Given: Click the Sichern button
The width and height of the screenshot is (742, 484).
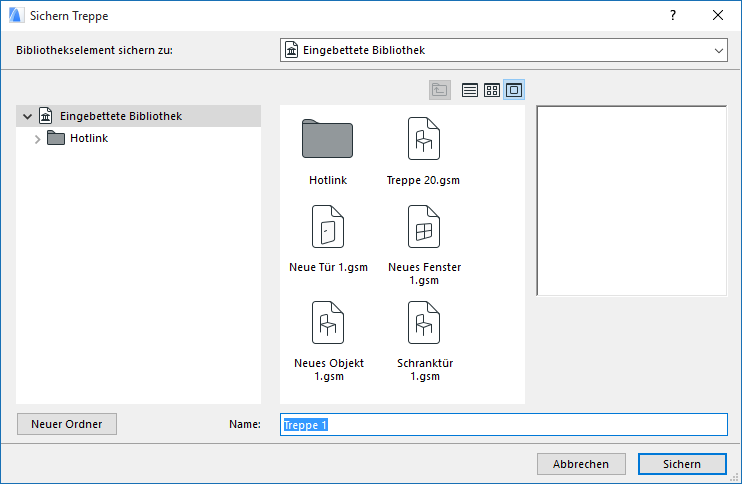Looking at the screenshot, I should (x=682, y=464).
